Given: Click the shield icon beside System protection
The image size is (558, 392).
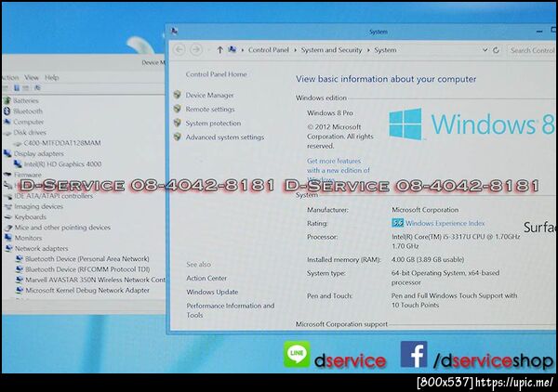Looking at the screenshot, I should point(178,123).
